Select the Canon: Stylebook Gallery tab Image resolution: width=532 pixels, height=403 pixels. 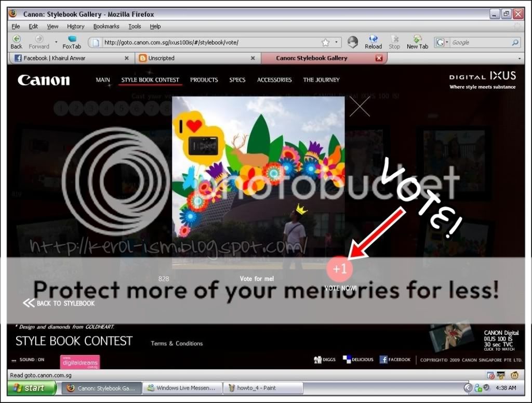point(324,58)
